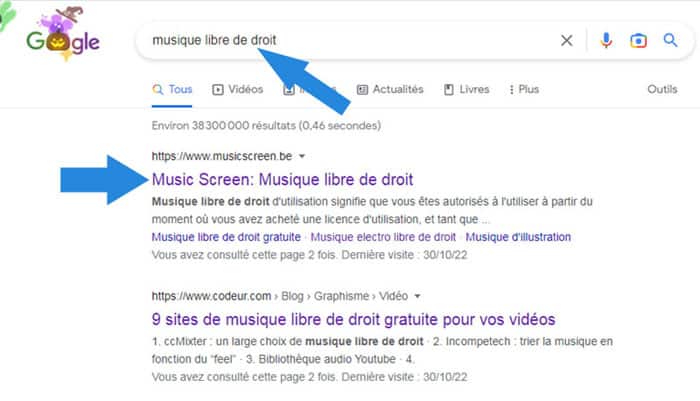Switch to the Vidéos tab

(238, 89)
